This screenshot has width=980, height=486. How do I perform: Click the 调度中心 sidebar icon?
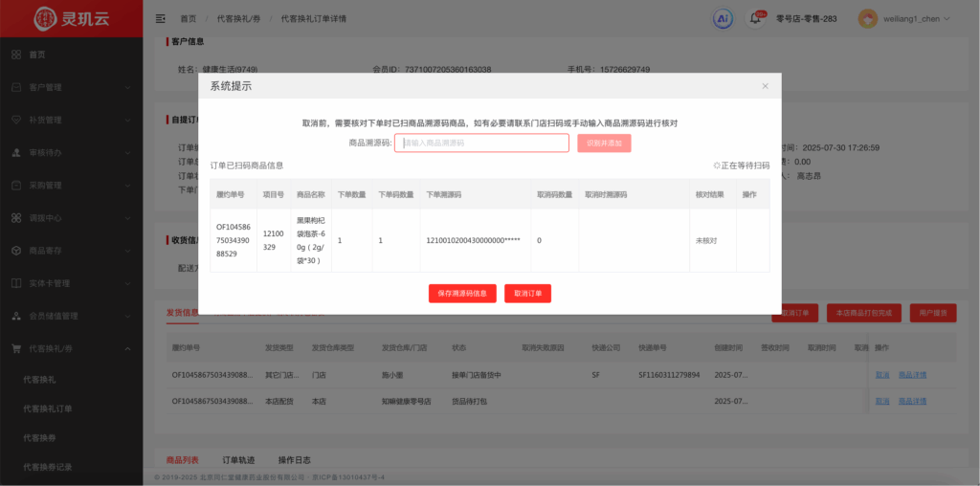(16, 218)
